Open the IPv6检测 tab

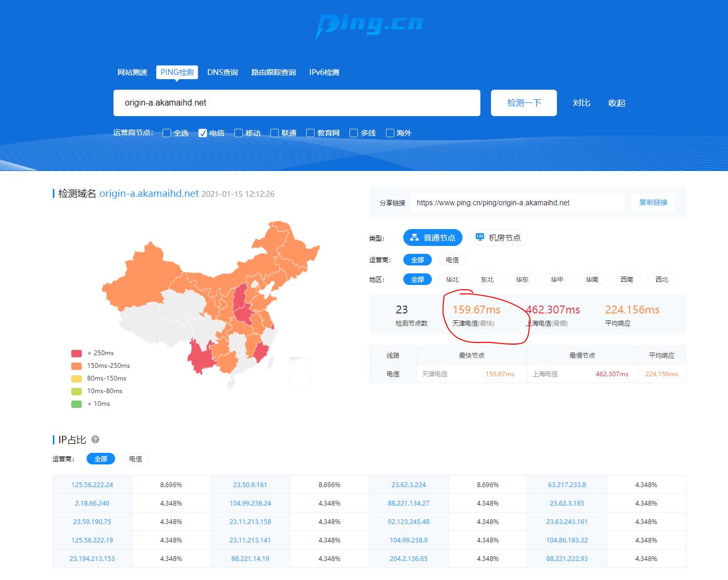point(324,72)
